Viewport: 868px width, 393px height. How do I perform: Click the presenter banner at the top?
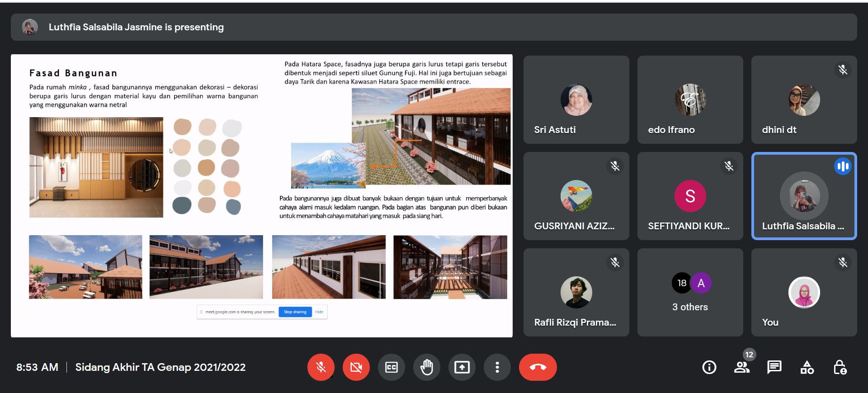[x=434, y=27]
